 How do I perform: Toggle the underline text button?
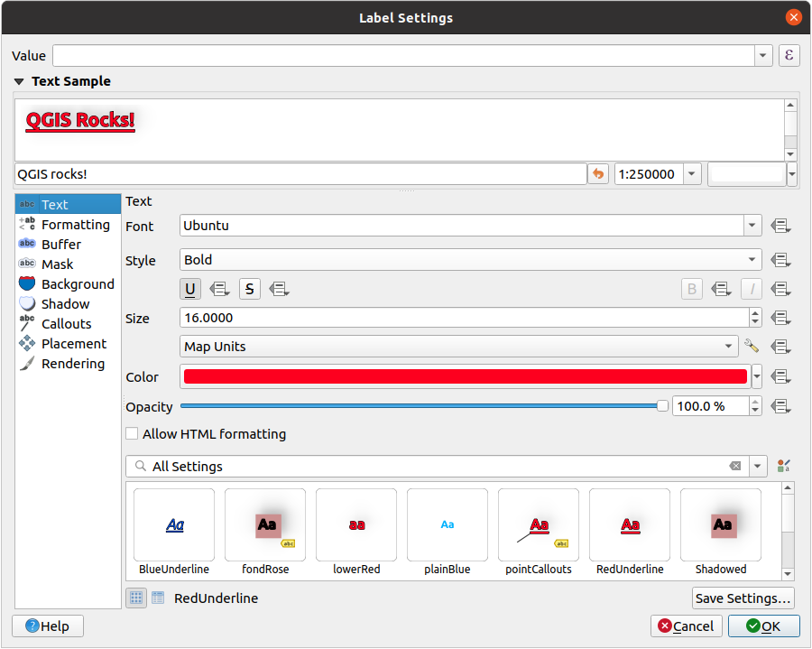190,290
